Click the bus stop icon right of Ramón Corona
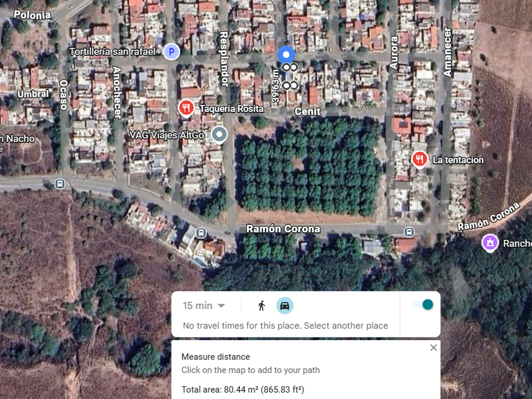Image resolution: width=532 pixels, height=399 pixels. coord(409,232)
